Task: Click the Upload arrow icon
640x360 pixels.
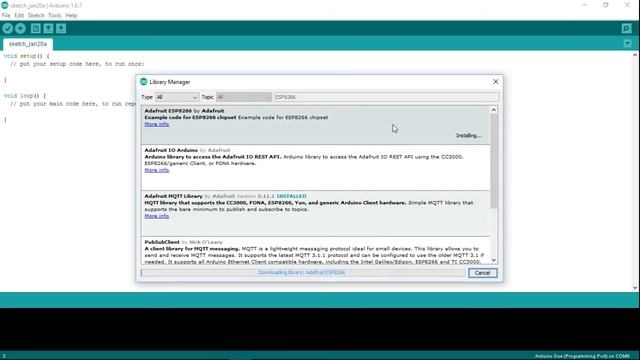Action: click(20, 28)
